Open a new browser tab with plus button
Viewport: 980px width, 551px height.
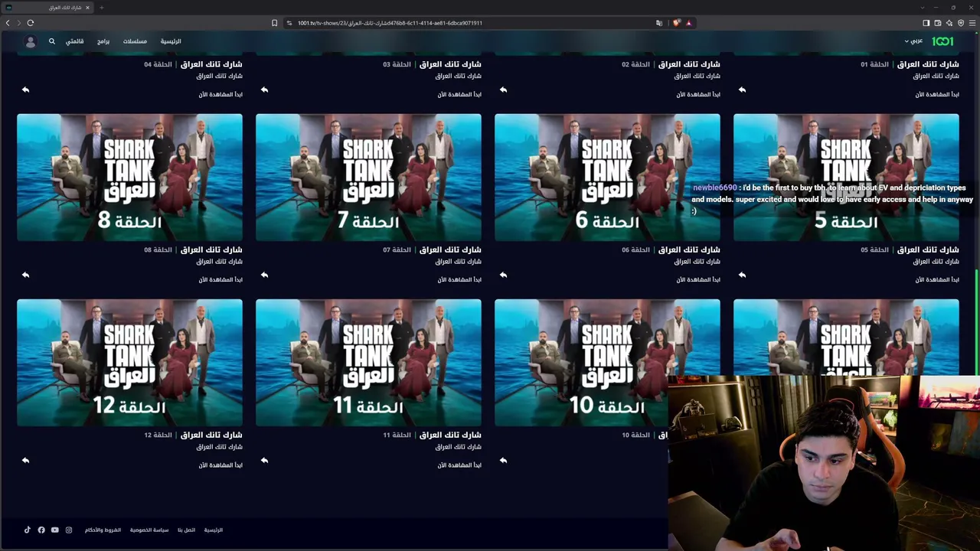101,8
